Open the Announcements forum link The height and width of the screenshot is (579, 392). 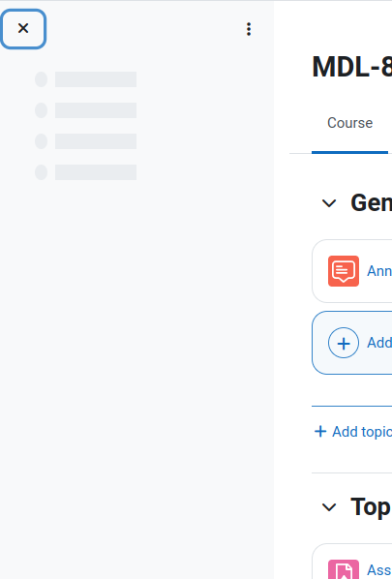[379, 271]
